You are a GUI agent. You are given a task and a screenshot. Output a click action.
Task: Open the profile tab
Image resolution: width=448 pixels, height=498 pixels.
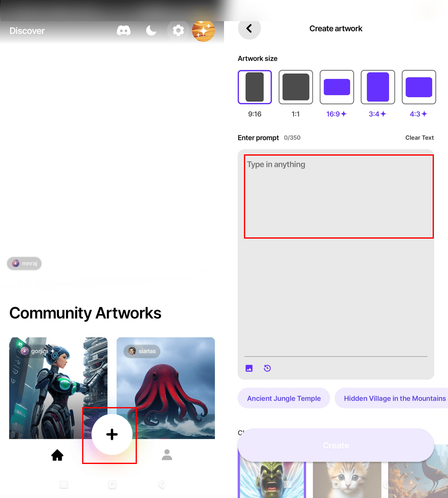click(167, 455)
